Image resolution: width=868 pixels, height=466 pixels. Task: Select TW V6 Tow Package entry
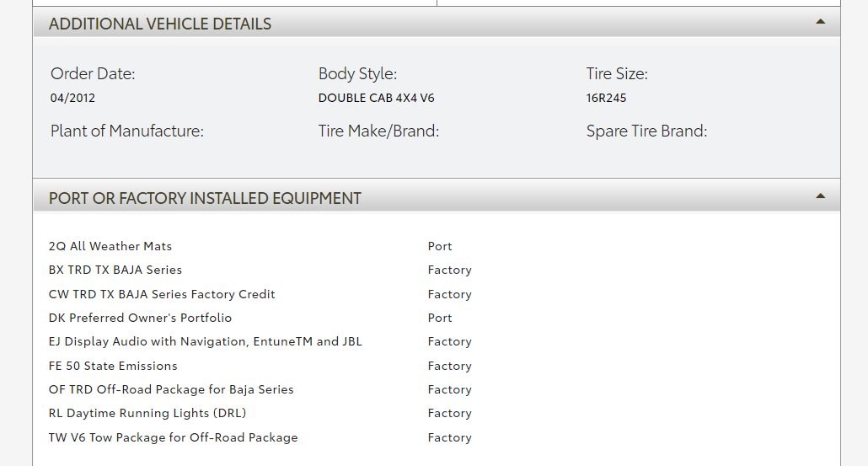174,437
